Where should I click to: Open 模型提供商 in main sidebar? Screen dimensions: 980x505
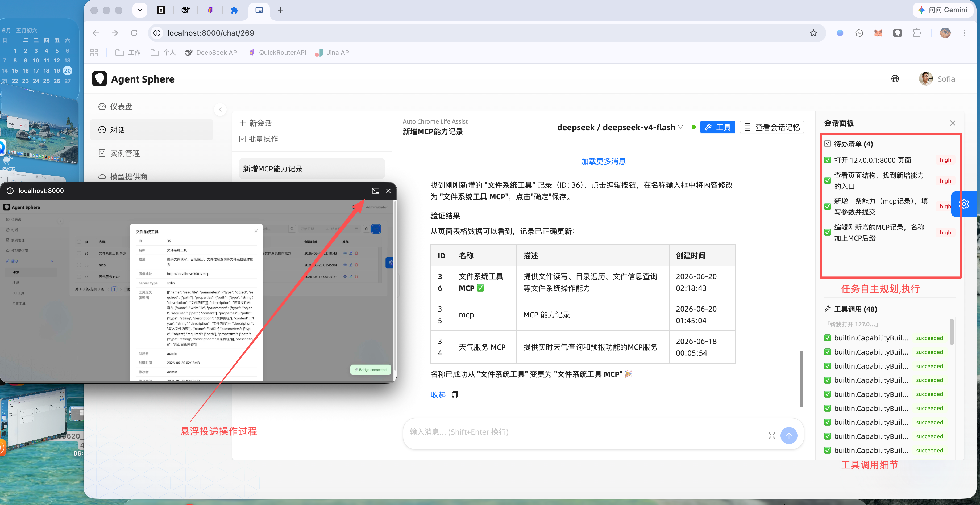point(151,177)
